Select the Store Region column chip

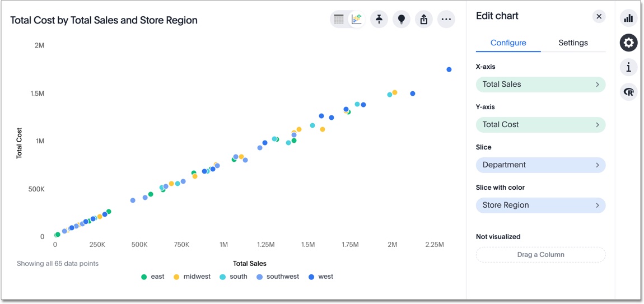[540, 205]
